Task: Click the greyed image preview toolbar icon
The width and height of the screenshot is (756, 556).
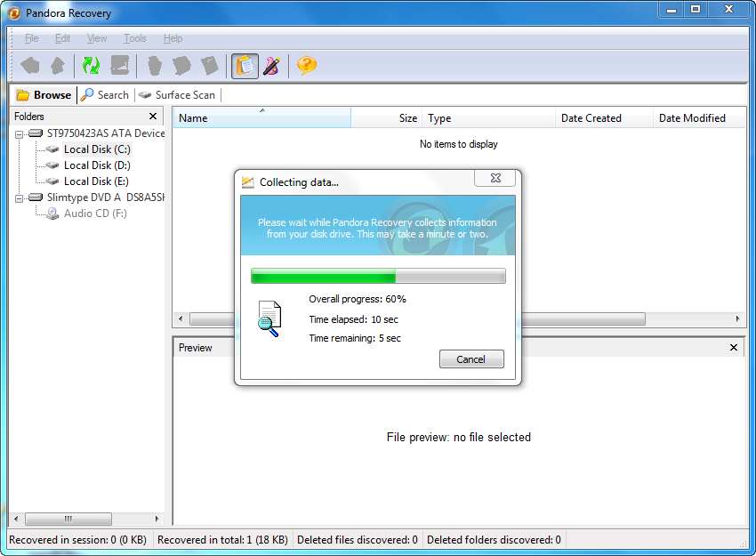Action: pyautogui.click(x=119, y=65)
